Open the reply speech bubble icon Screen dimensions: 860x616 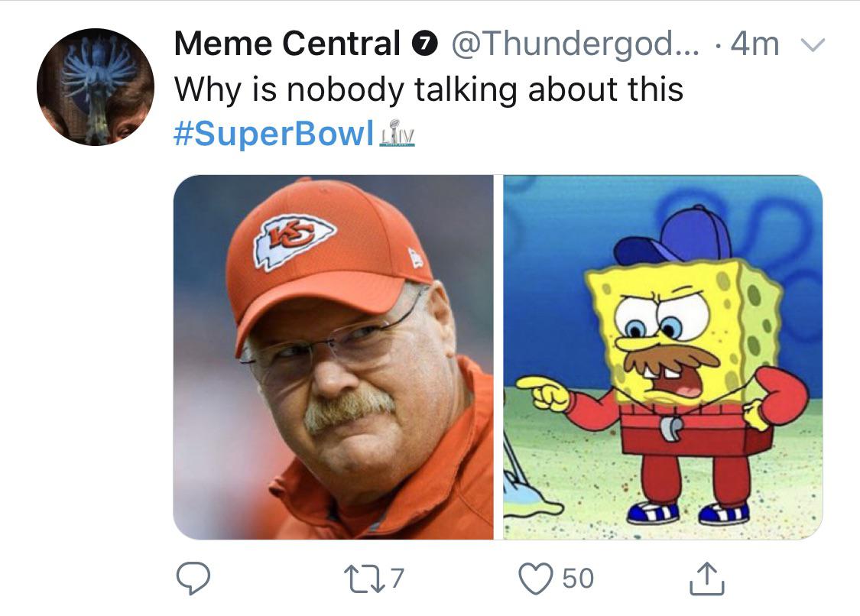tap(194, 579)
